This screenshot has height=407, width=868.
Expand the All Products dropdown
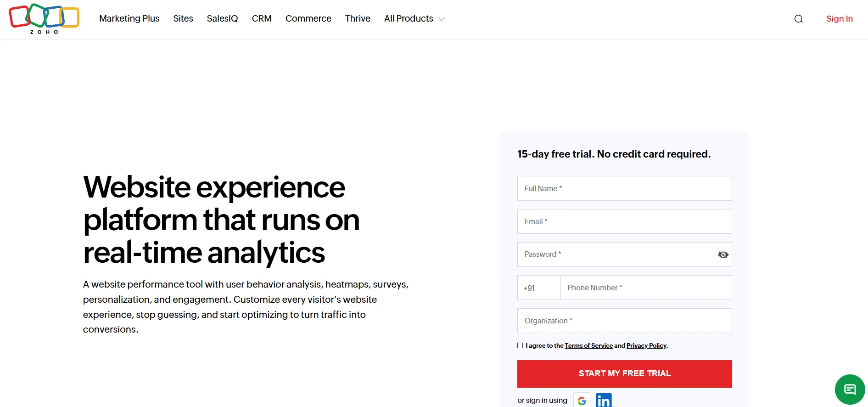click(414, 19)
